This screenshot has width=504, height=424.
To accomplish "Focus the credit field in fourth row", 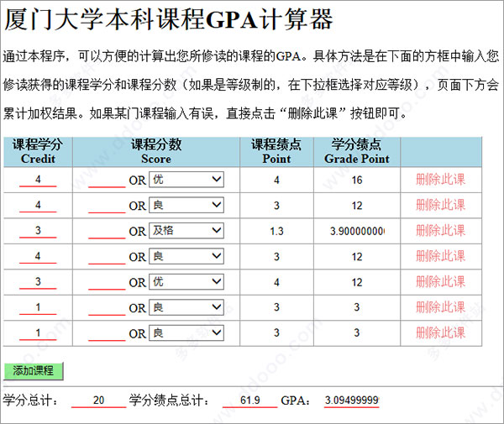I will coord(38,257).
